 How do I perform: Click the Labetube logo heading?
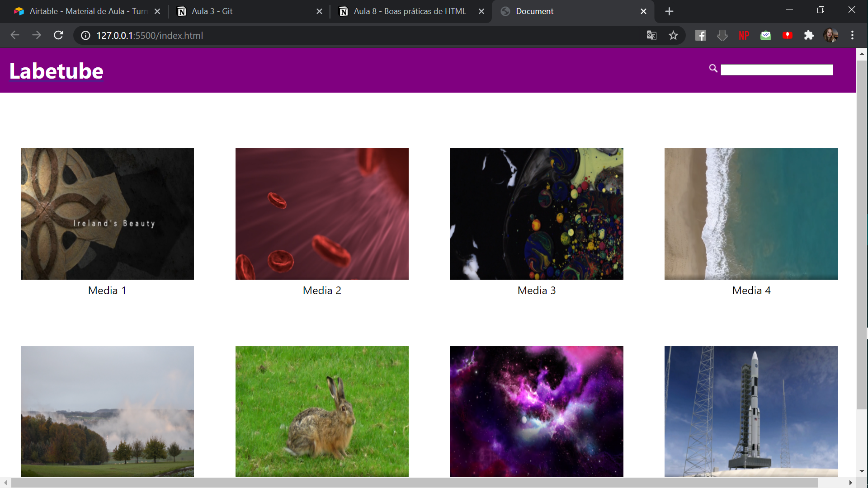point(57,71)
